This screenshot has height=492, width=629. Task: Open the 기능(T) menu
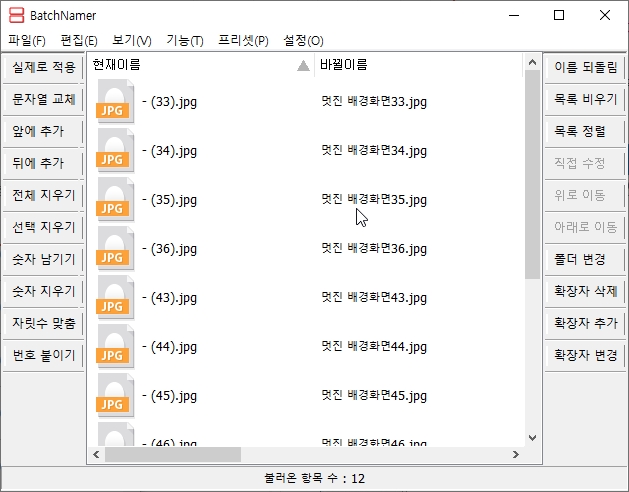click(185, 40)
